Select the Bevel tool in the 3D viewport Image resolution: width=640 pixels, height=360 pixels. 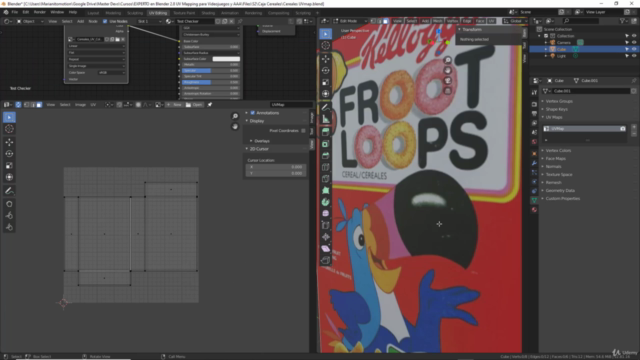point(325,156)
